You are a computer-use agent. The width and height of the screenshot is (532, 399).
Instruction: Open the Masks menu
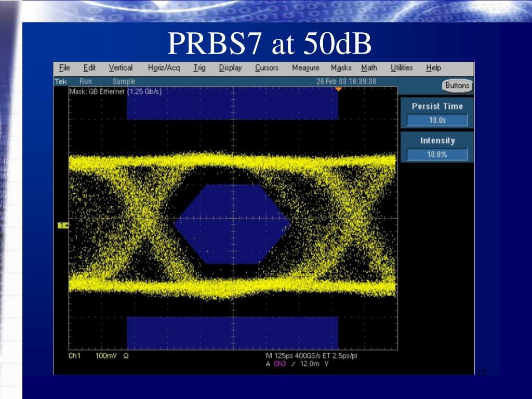click(341, 68)
